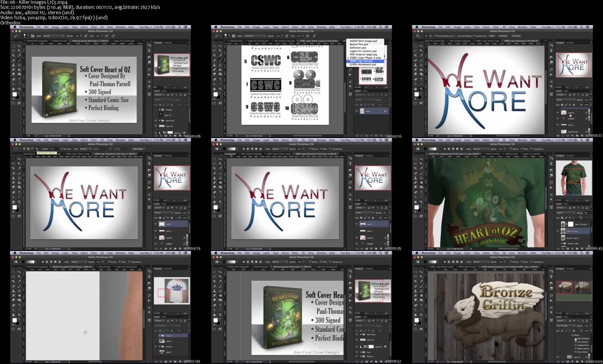Image resolution: width=603 pixels, height=364 pixels.
Task: Select Magic Wand tool in 00:06:43 frame
Action: [x=421, y=164]
